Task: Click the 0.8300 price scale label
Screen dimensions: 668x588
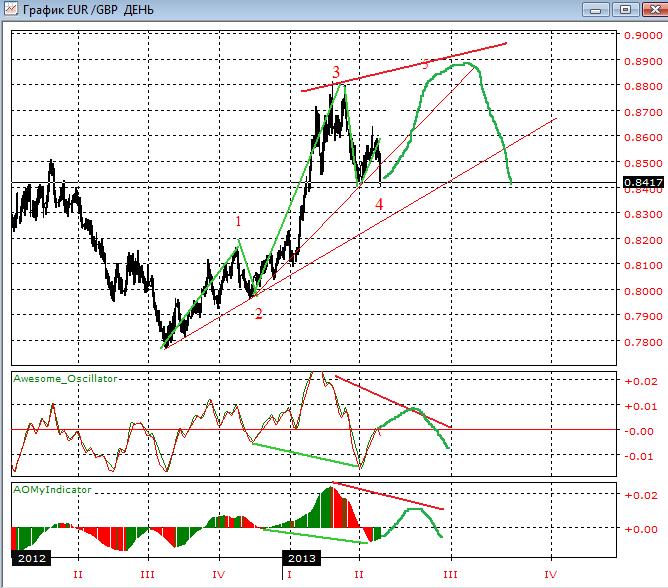Action: point(643,214)
